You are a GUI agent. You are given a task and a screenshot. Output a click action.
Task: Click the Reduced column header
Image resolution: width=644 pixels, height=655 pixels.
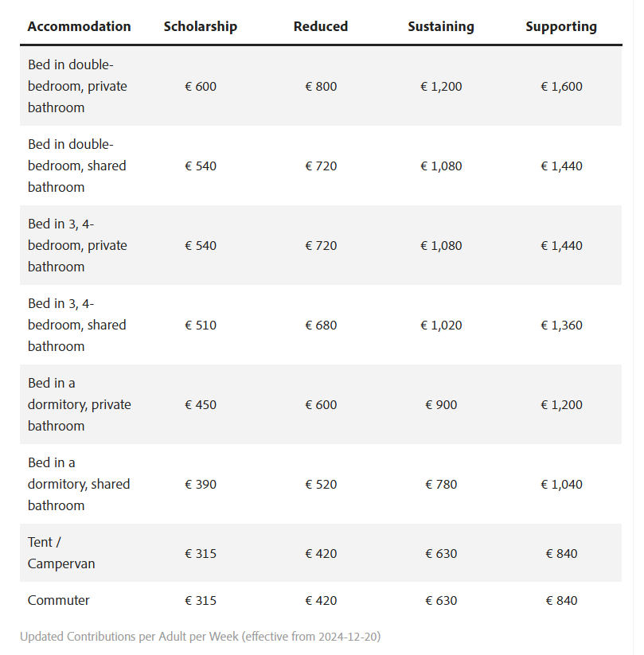click(x=320, y=26)
